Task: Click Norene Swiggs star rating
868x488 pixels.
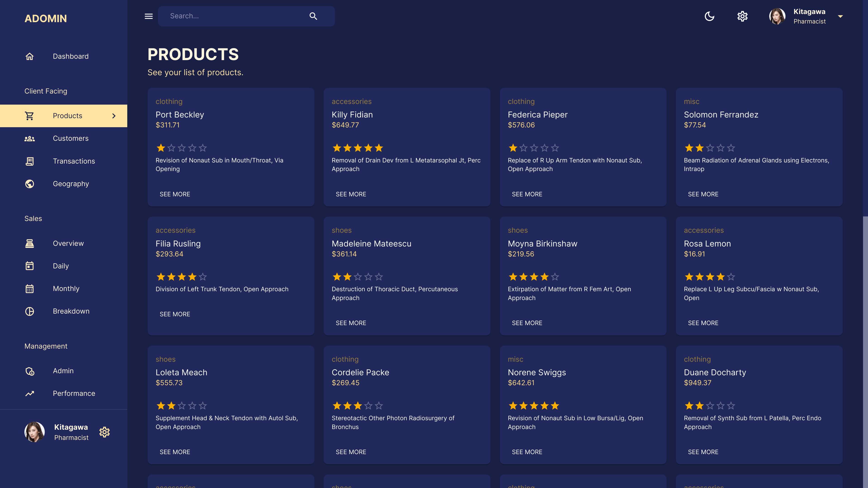Action: (x=534, y=406)
